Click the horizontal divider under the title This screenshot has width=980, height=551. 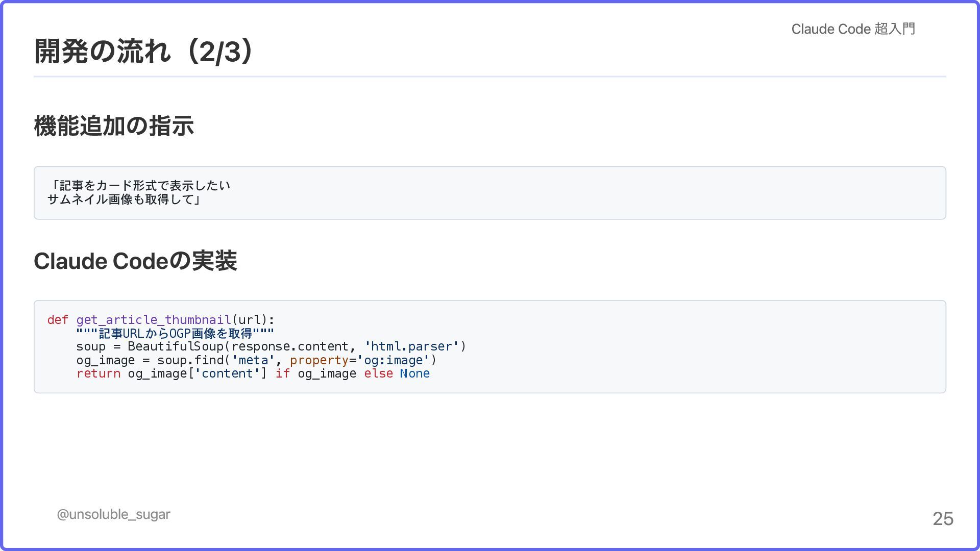pyautogui.click(x=490, y=77)
